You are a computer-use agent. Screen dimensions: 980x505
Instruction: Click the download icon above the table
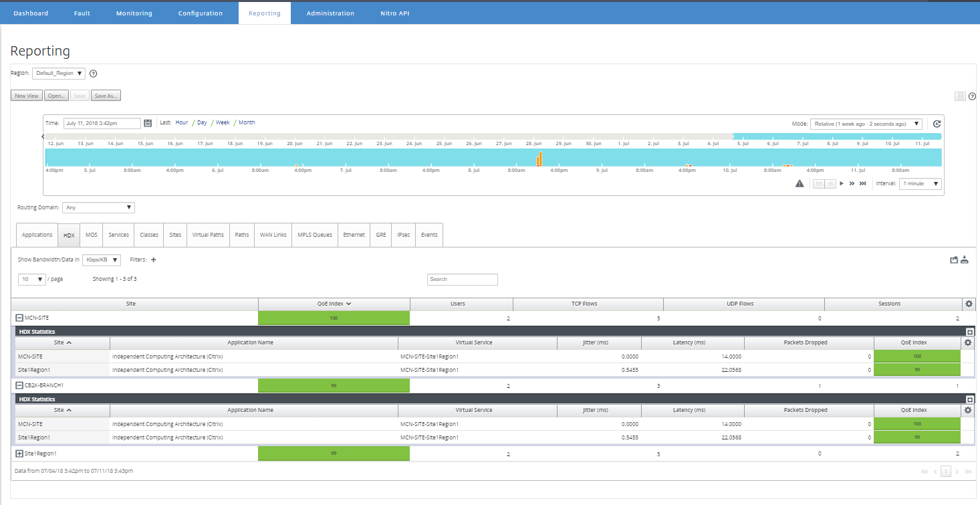[x=965, y=260]
